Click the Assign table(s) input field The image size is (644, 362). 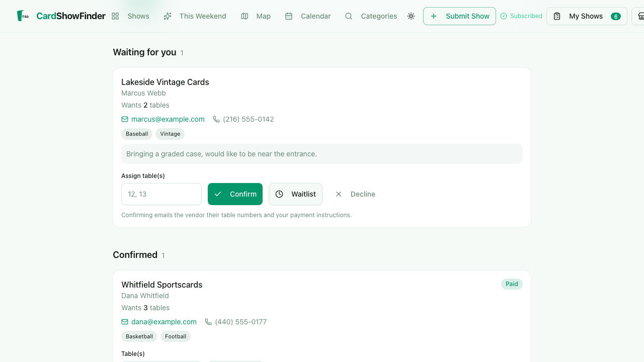pyautogui.click(x=162, y=194)
